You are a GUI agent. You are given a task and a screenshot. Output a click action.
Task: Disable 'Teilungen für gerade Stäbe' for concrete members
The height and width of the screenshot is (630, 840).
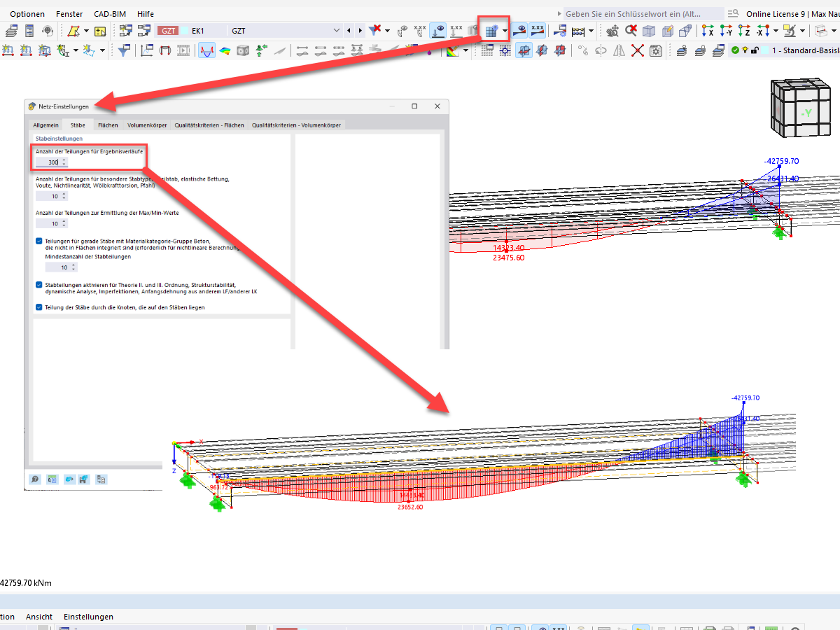point(38,241)
